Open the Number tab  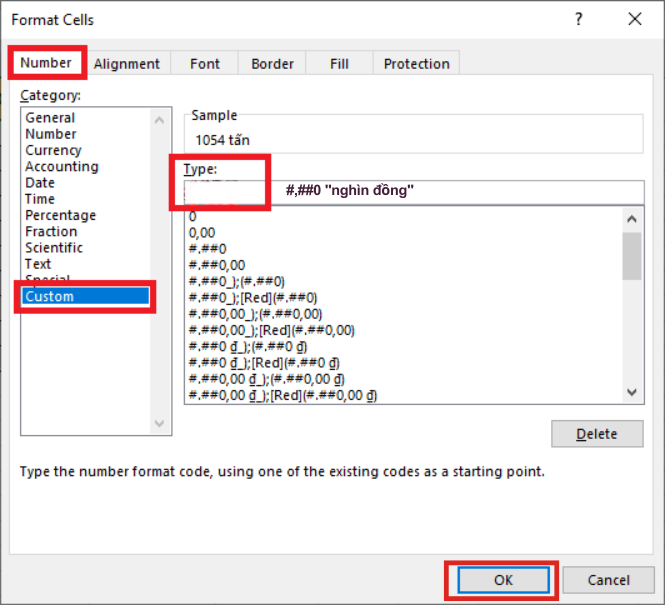(x=46, y=63)
